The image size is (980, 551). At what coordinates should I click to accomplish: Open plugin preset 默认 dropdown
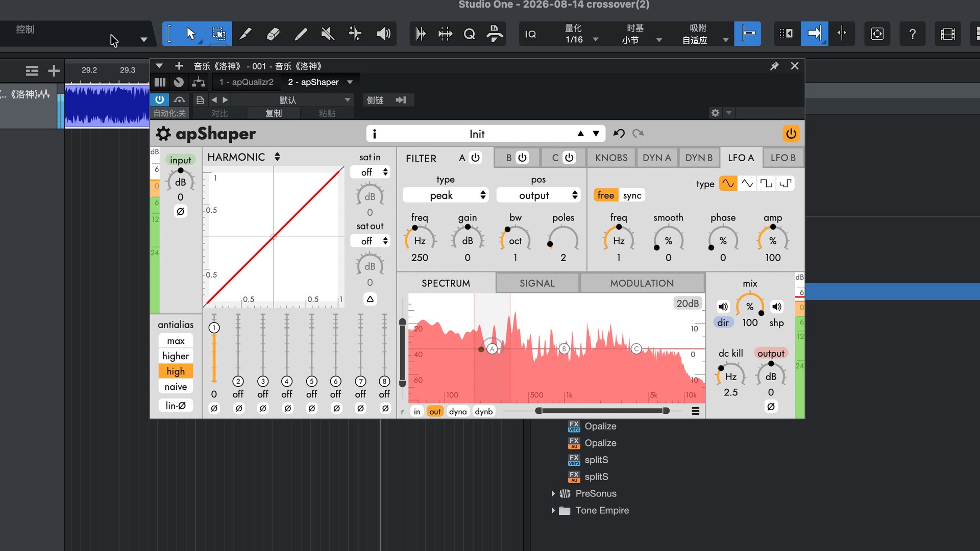pyautogui.click(x=291, y=100)
